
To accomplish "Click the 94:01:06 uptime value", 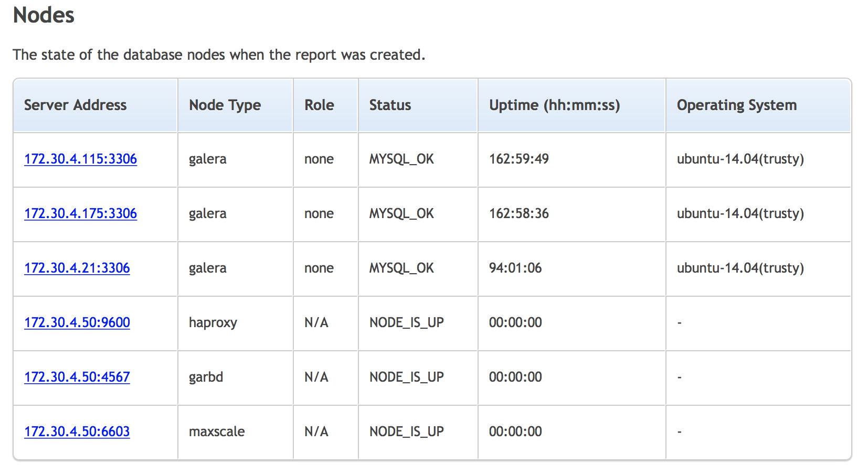I will [515, 268].
